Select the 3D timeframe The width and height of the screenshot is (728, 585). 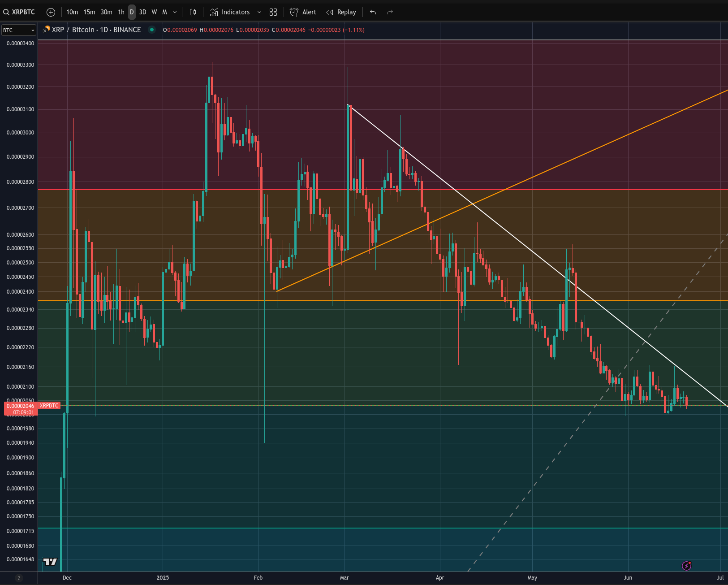click(142, 12)
